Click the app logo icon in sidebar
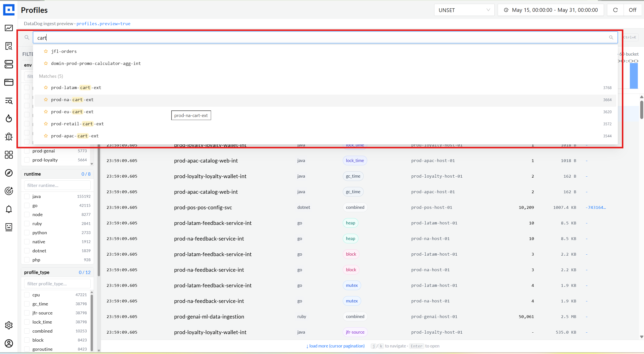The height and width of the screenshot is (354, 644). (x=9, y=10)
